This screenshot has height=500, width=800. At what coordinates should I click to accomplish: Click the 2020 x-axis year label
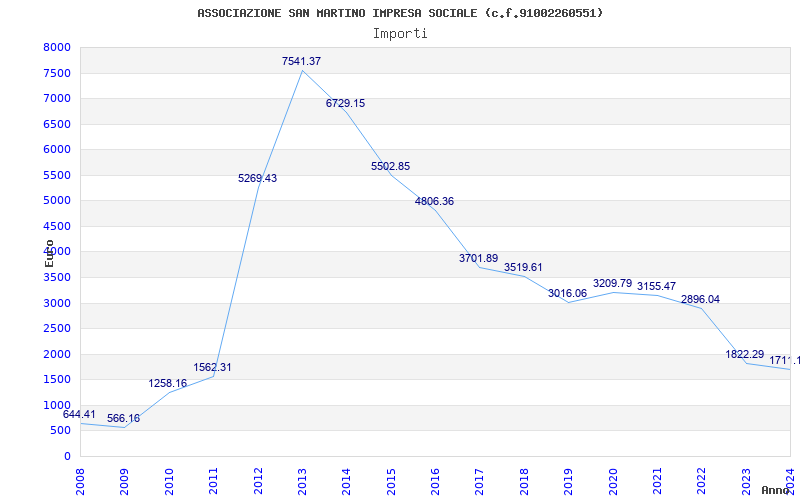pos(613,481)
